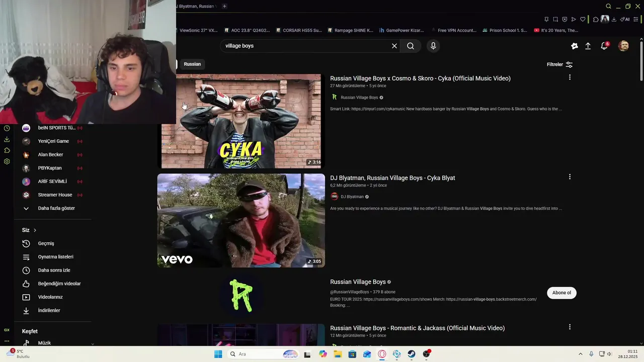Open more options for Romantic & Jackass video
Viewport: 644px width, 362px height.
point(570,327)
